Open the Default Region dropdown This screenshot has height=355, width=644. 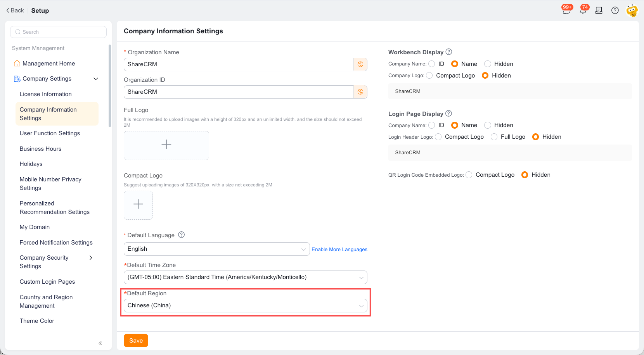coord(245,305)
